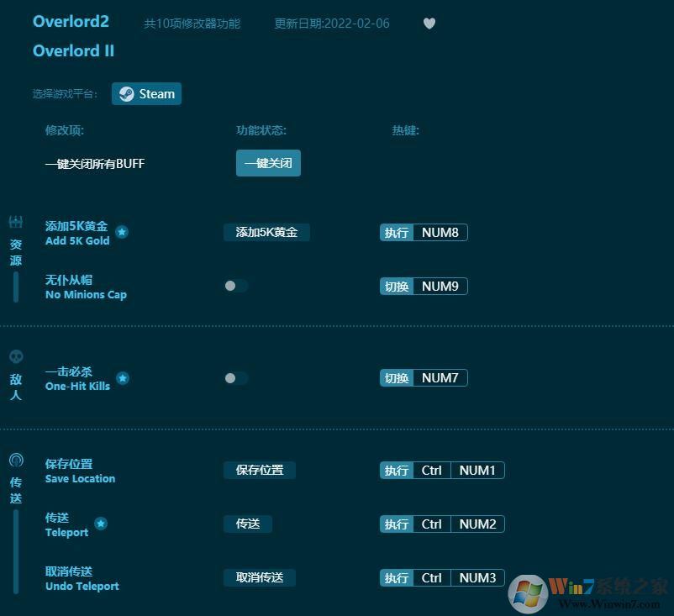Select the Steam platform button
This screenshot has height=616, width=674.
tap(146, 94)
